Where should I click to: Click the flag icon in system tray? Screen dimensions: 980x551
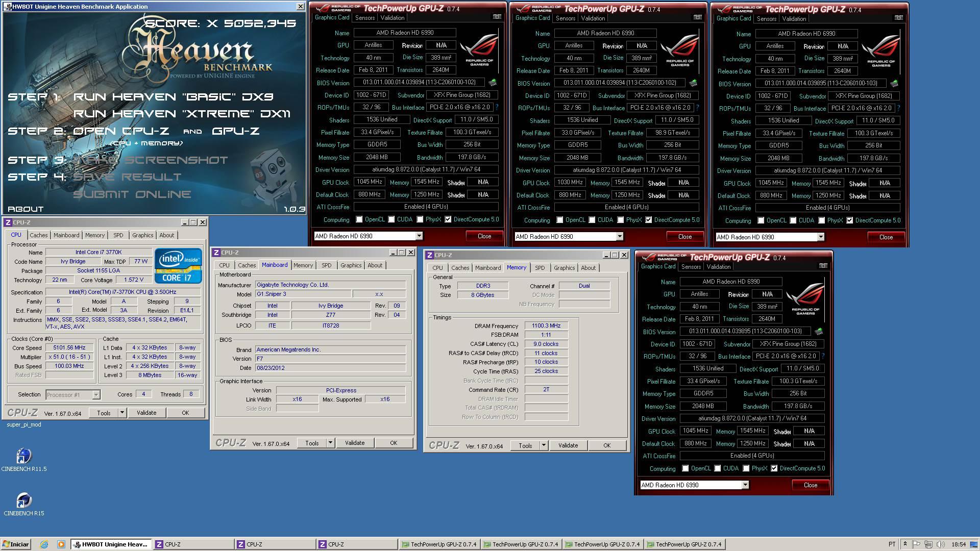point(916,544)
